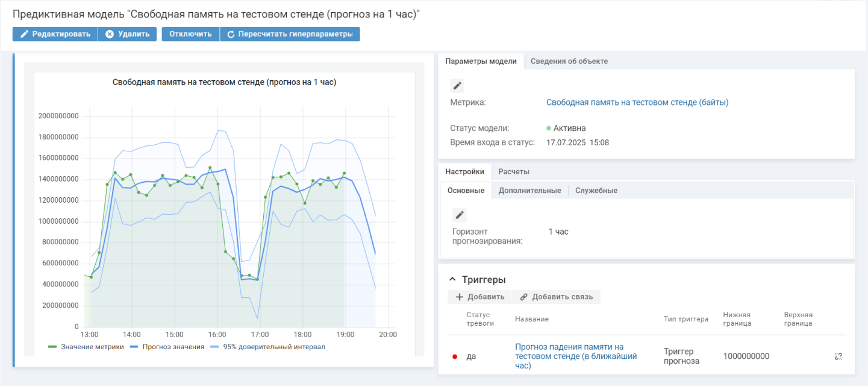Edit model parameters via pencil icon above Метрика
The image size is (868, 386).
pyautogui.click(x=457, y=86)
